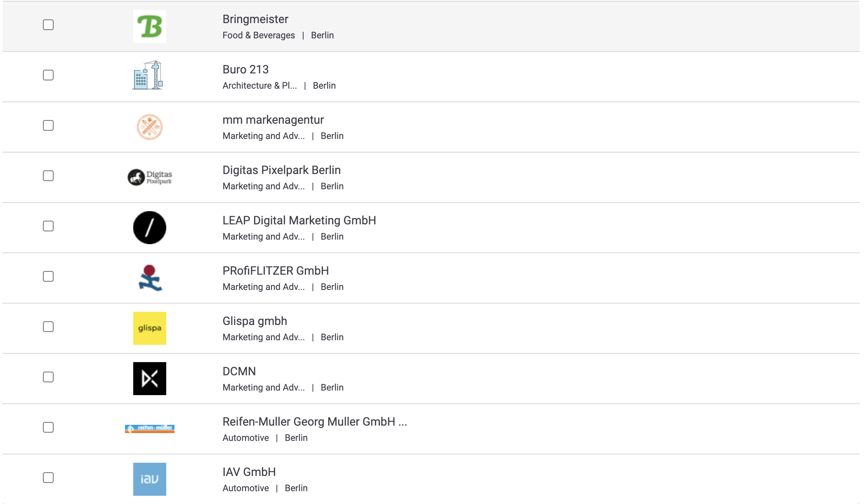Viewport: 865px width, 504px height.
Task: Open Reifen-Muller Georg Muller GmbH name
Action: [315, 422]
